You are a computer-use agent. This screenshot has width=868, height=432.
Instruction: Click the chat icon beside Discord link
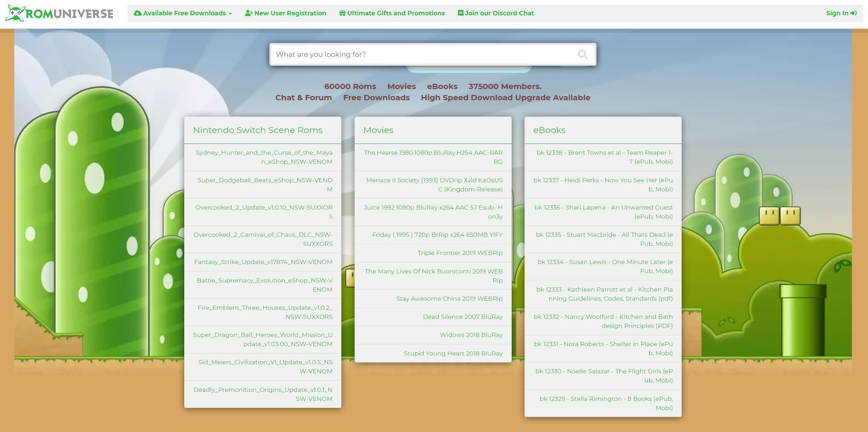(461, 13)
